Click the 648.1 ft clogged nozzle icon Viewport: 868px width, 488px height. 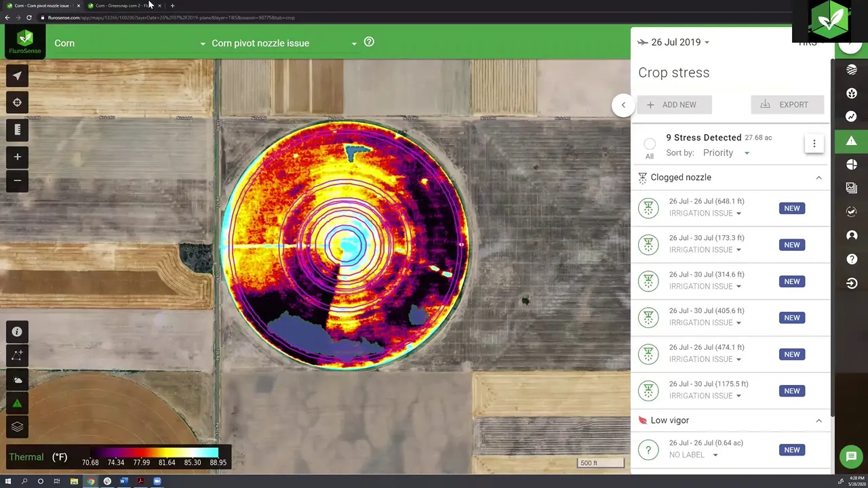pyautogui.click(x=648, y=208)
